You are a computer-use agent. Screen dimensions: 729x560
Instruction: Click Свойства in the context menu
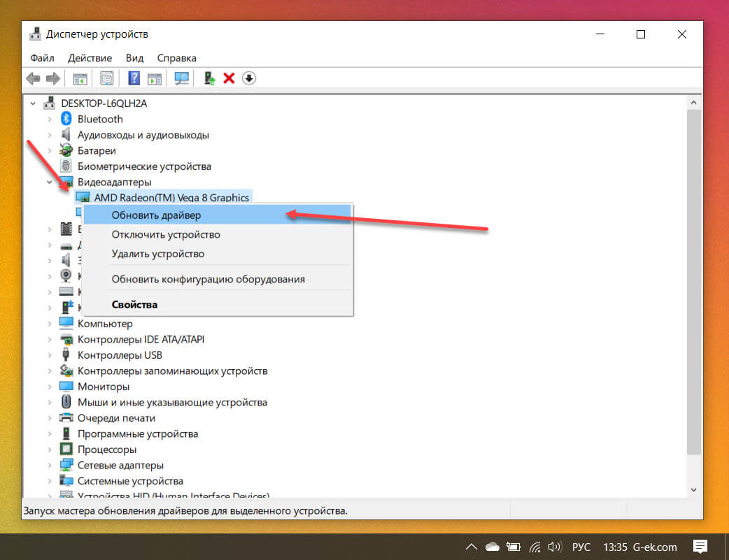[x=134, y=304]
